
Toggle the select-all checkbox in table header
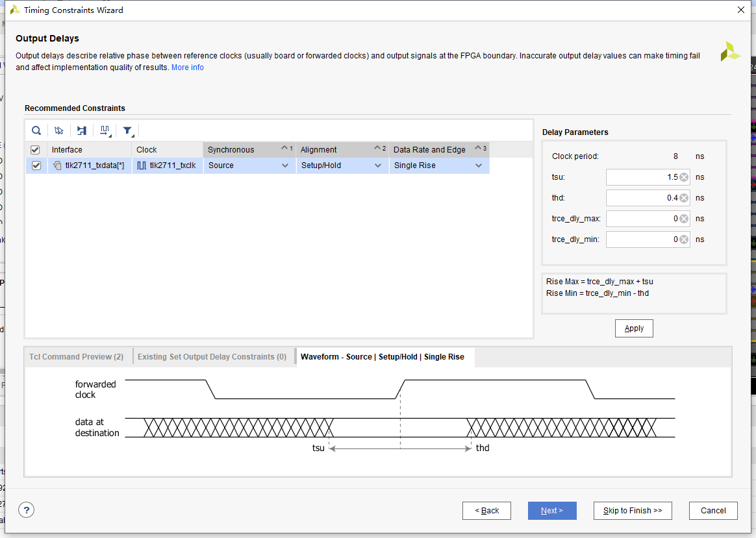click(x=36, y=150)
